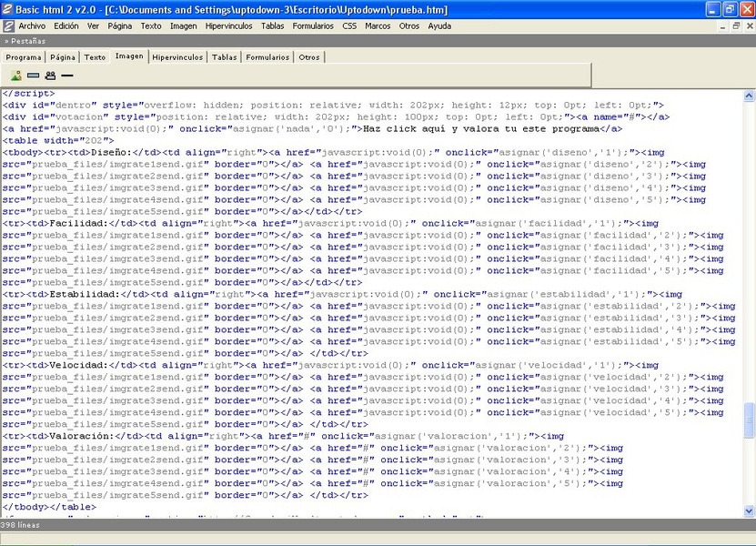Image resolution: width=756 pixels, height=546 pixels.
Task: Click the app icon in the title bar
Action: 6,9
